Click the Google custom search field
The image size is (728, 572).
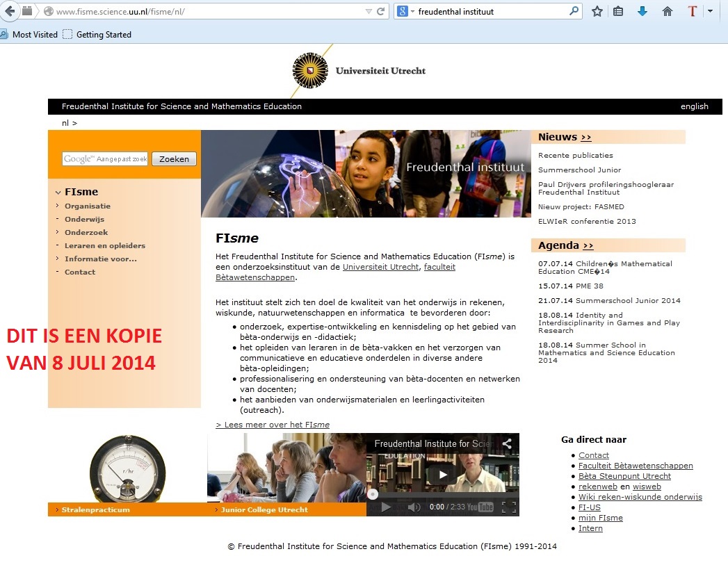click(105, 159)
